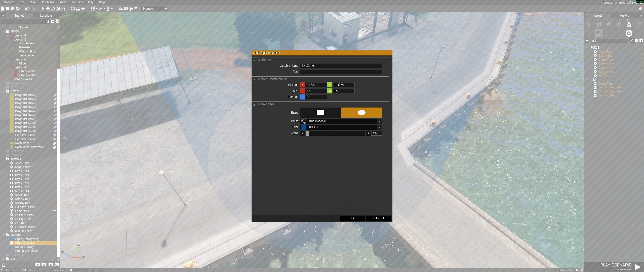Select the translation (move) widget tool

[48, 9]
